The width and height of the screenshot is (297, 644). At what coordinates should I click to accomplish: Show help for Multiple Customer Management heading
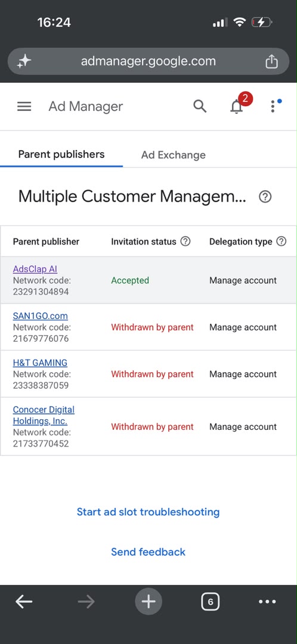265,197
